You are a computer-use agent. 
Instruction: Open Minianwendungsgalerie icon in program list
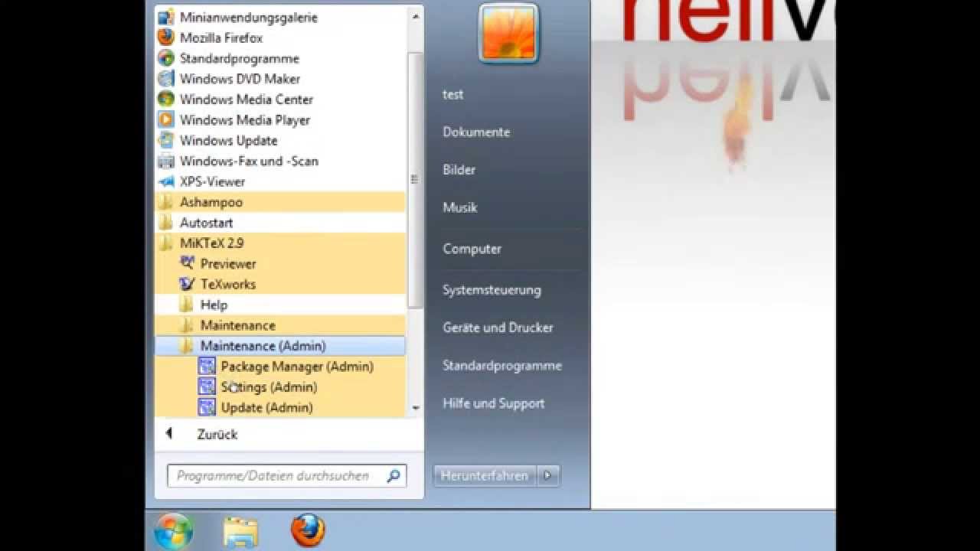pos(166,17)
